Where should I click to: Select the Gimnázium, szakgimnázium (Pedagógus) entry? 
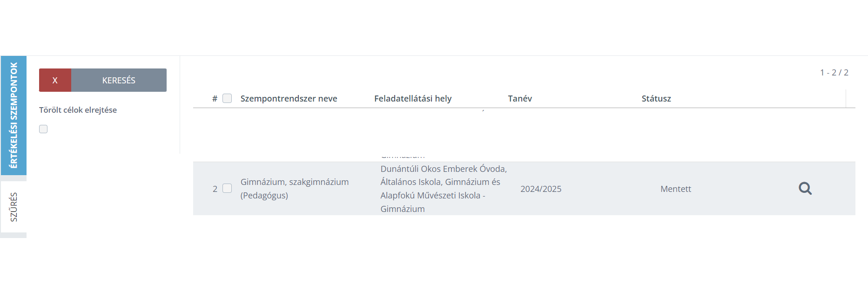pos(295,189)
